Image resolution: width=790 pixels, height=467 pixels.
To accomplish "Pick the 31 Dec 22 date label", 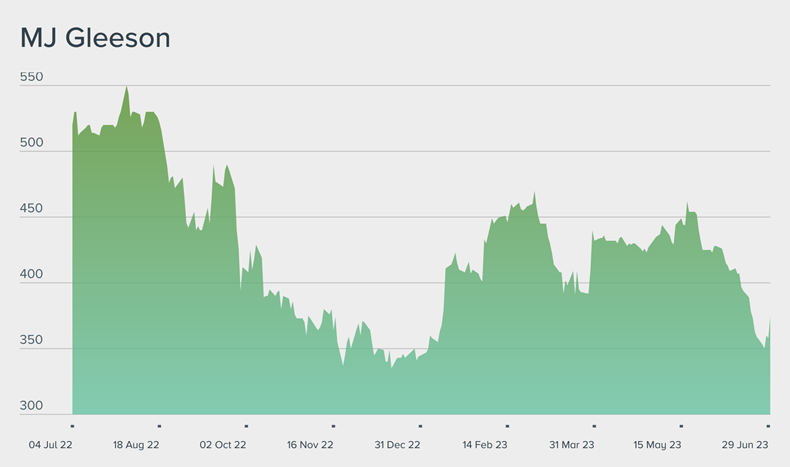I will [397, 444].
